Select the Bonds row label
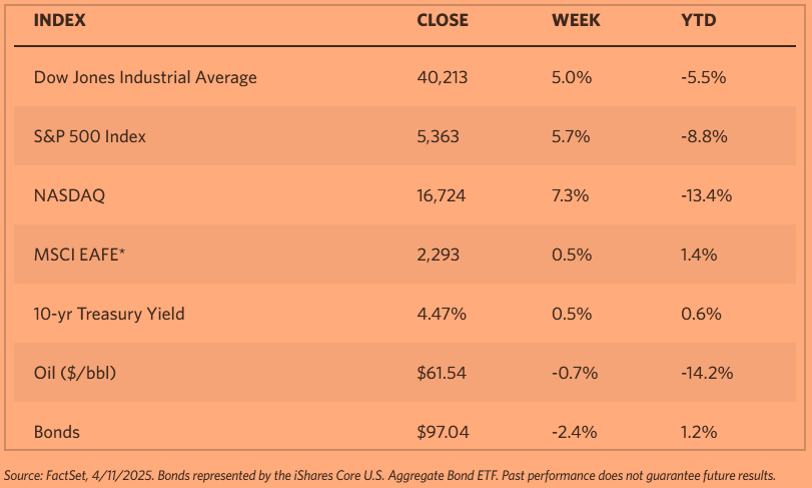Screen dimensions: 812x488 coord(57,432)
